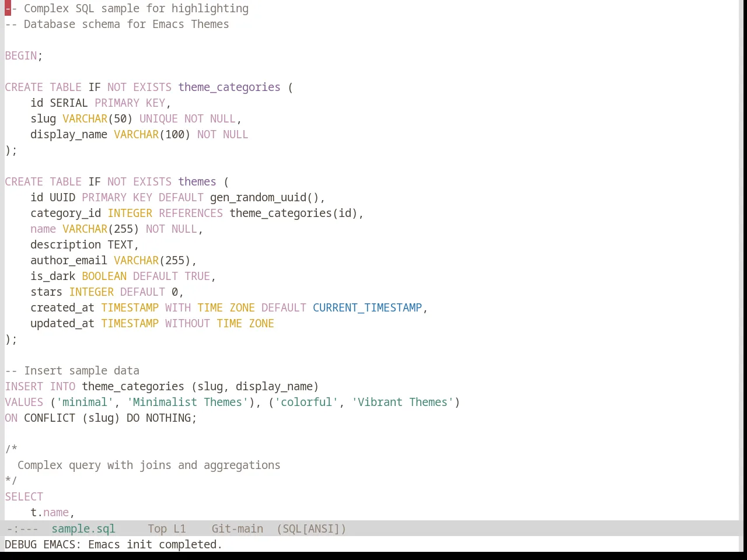Click VARCHAR(50) on the slug line
747x560 pixels.
tap(97, 118)
